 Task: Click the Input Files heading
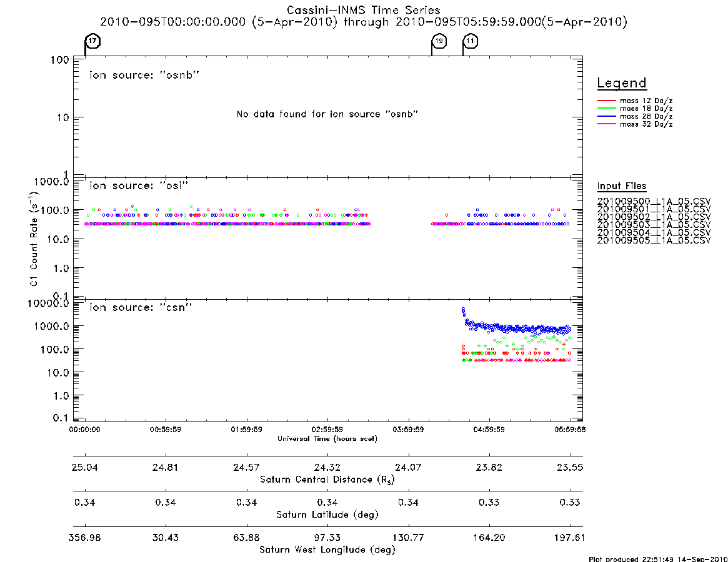click(x=622, y=186)
